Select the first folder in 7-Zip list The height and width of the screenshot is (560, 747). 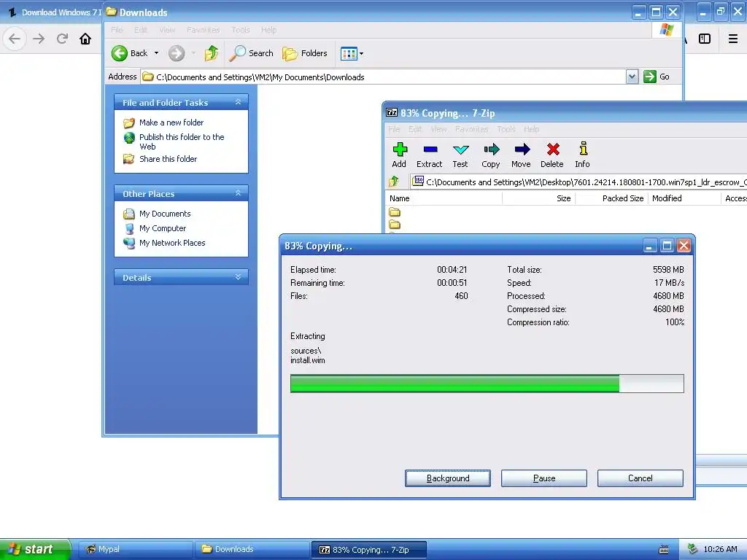point(395,212)
